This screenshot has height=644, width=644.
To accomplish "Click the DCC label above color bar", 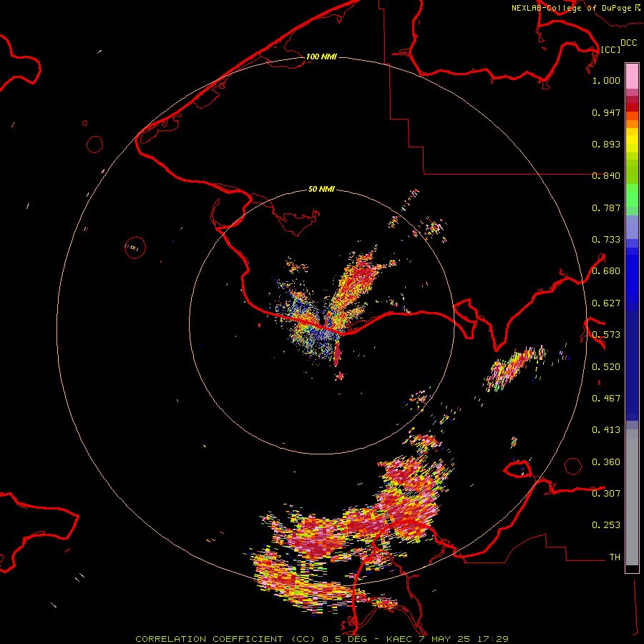I will [x=628, y=42].
